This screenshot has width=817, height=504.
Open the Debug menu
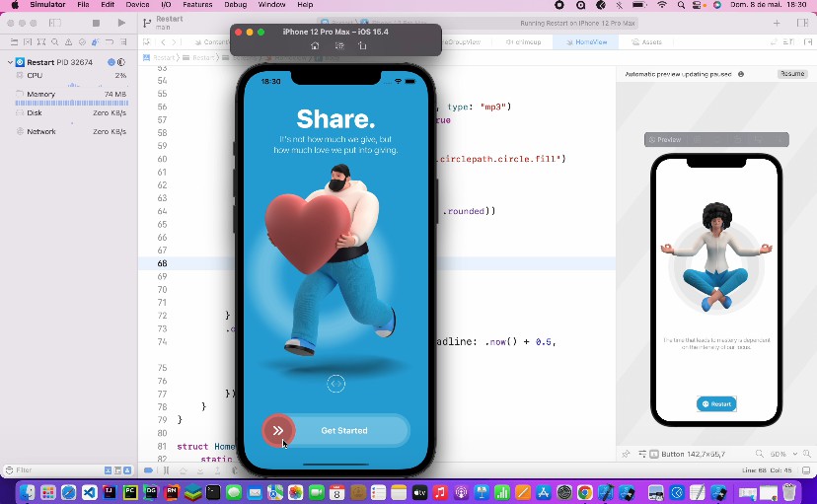click(x=236, y=5)
